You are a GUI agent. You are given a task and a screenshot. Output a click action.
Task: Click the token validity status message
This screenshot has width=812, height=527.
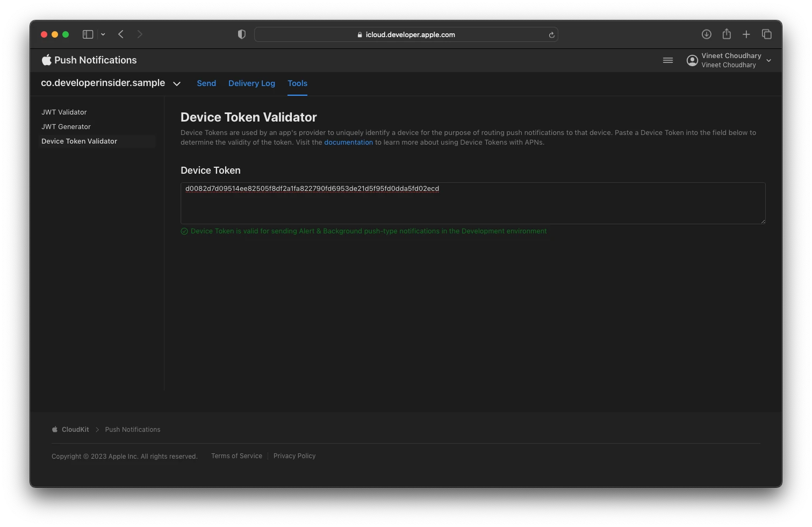tap(369, 231)
